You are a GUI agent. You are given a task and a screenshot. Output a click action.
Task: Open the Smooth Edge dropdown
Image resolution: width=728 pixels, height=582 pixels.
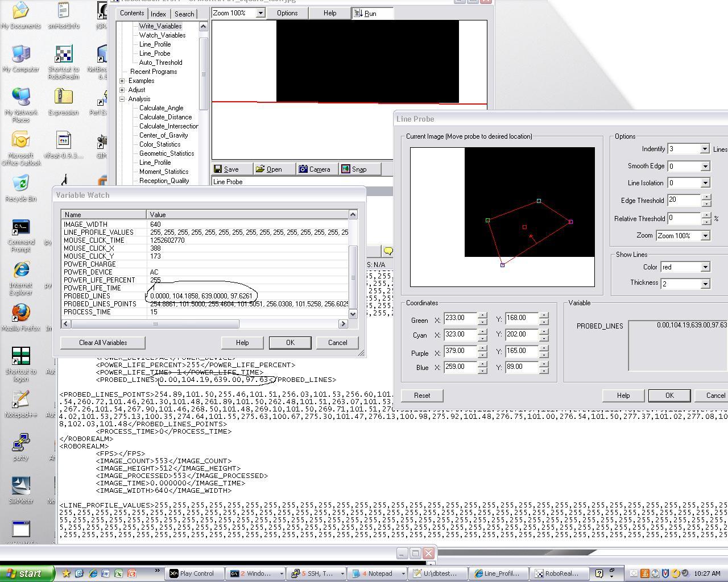pyautogui.click(x=689, y=167)
